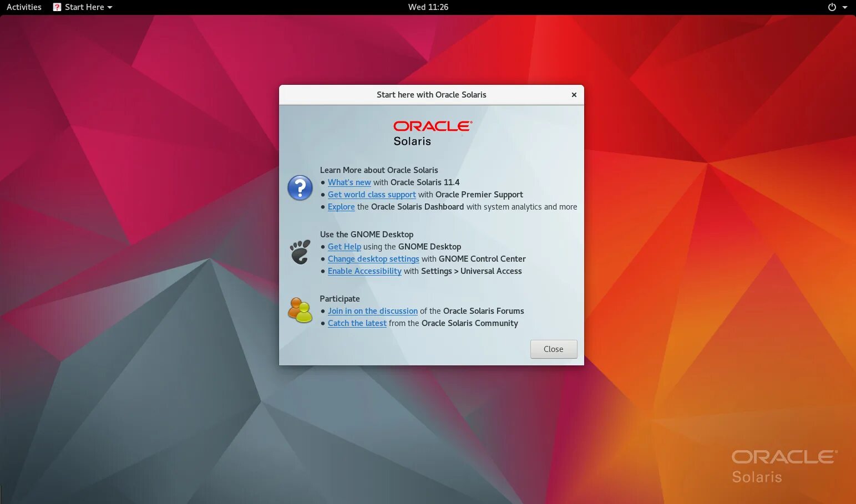Open the Get Help link
Image resolution: width=856 pixels, height=504 pixels.
point(344,247)
